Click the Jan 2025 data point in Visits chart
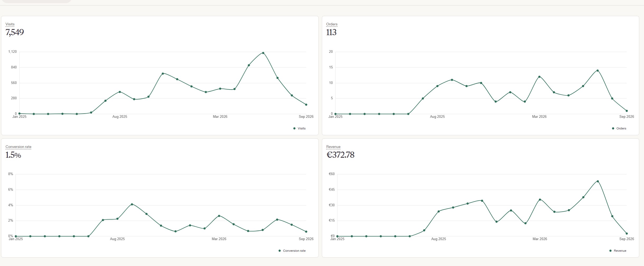 pos(20,113)
